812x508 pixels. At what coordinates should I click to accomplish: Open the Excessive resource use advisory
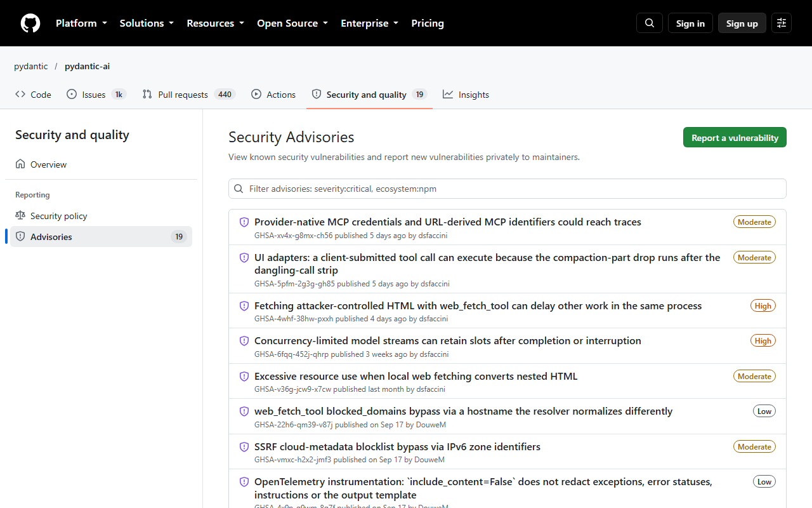pyautogui.click(x=416, y=377)
